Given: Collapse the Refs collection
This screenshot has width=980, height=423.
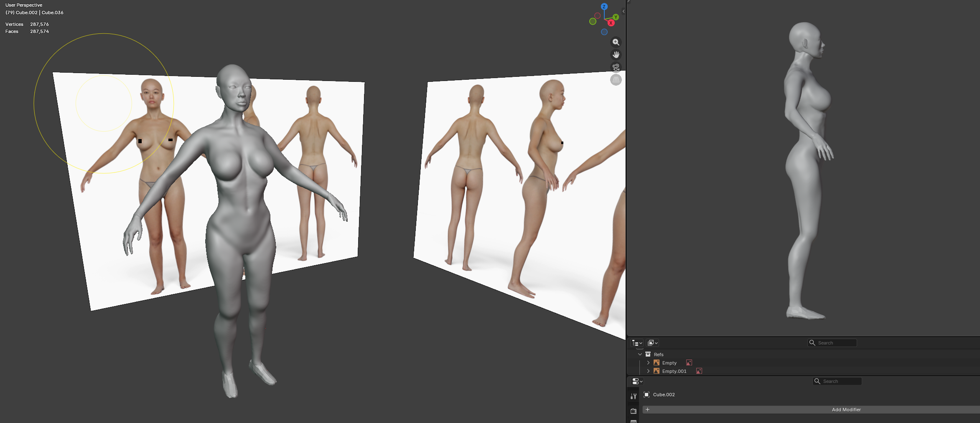Looking at the screenshot, I should tap(640, 355).
